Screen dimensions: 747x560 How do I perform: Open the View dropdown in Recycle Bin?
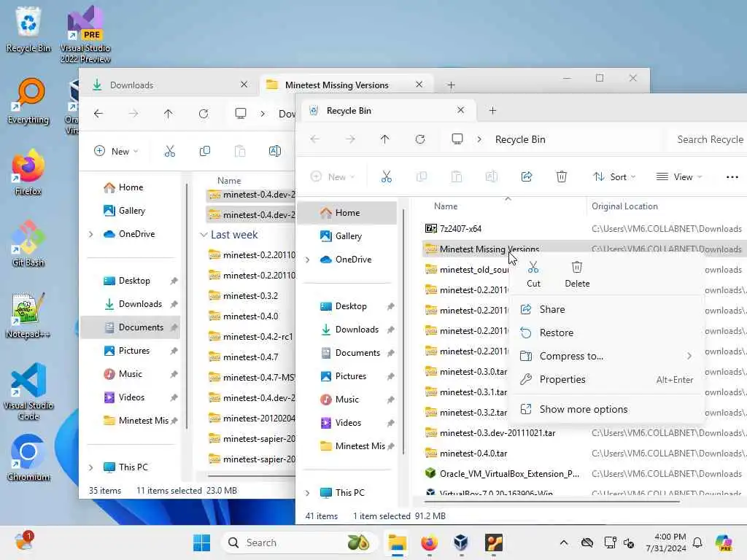pos(679,176)
